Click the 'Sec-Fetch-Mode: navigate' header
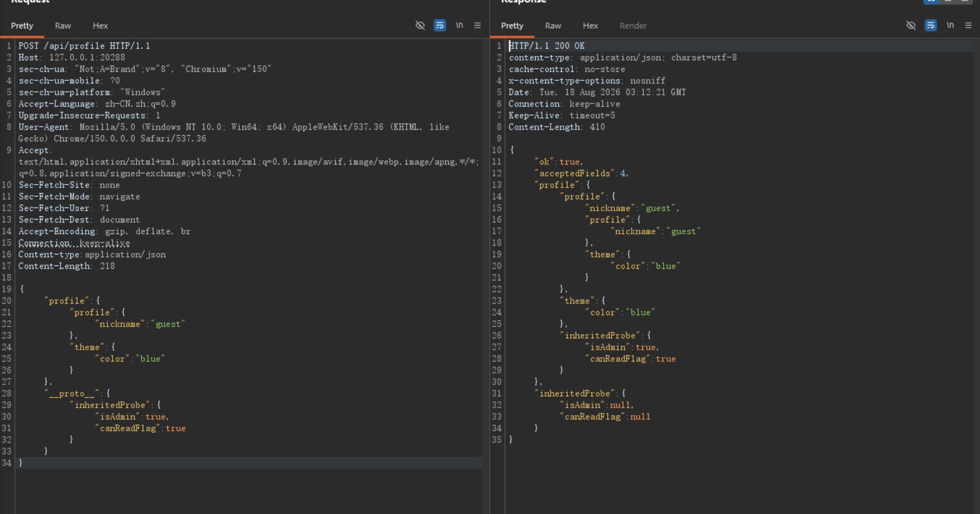This screenshot has width=980, height=514. pyautogui.click(x=79, y=196)
